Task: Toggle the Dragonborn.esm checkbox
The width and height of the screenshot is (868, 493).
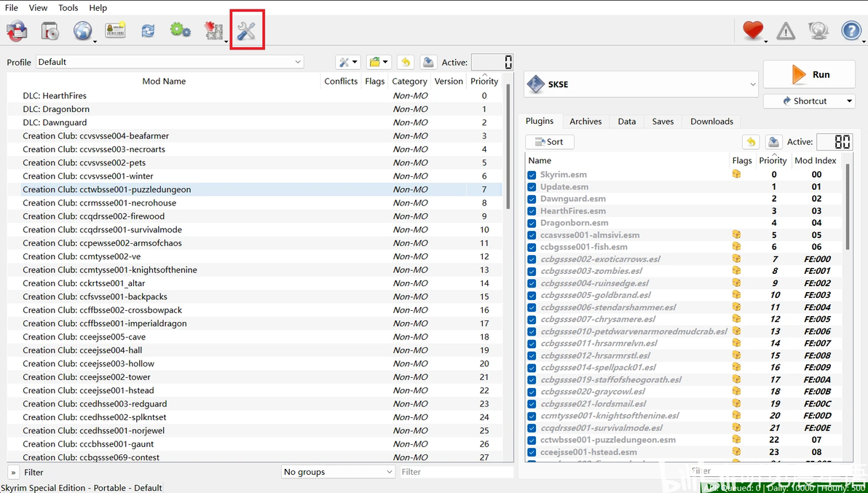Action: [x=532, y=223]
